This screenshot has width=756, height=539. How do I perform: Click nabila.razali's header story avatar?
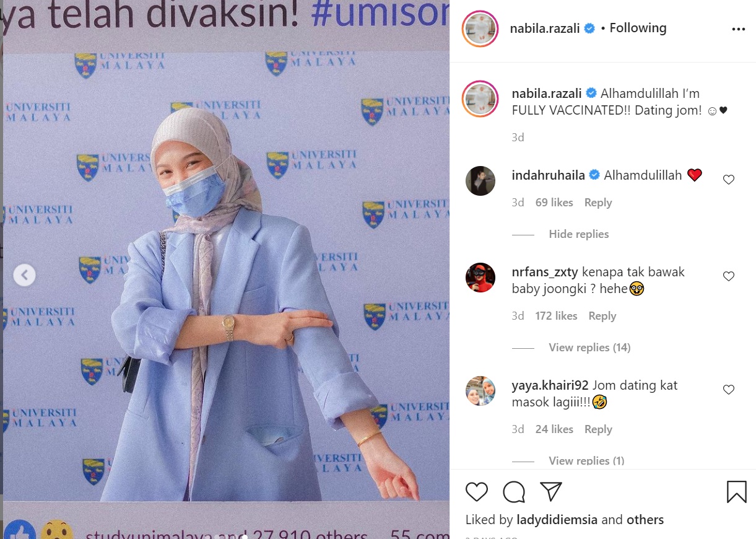click(x=480, y=29)
